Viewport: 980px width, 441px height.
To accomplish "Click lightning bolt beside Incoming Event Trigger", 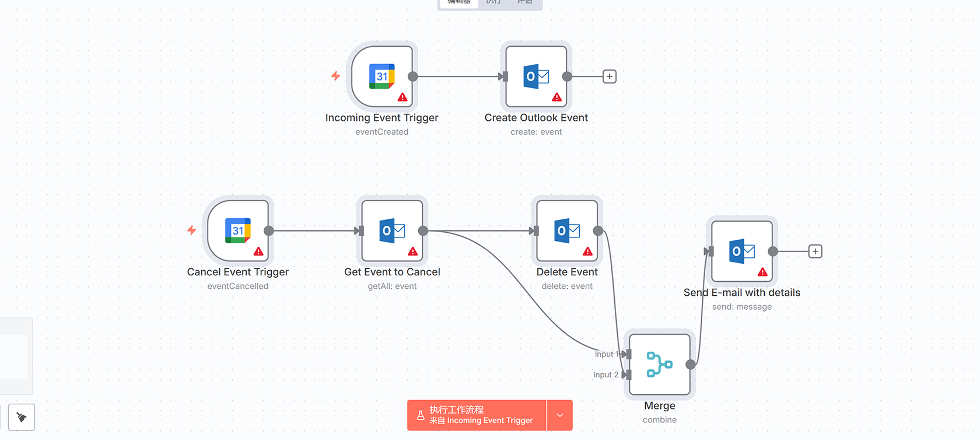I will tap(335, 76).
